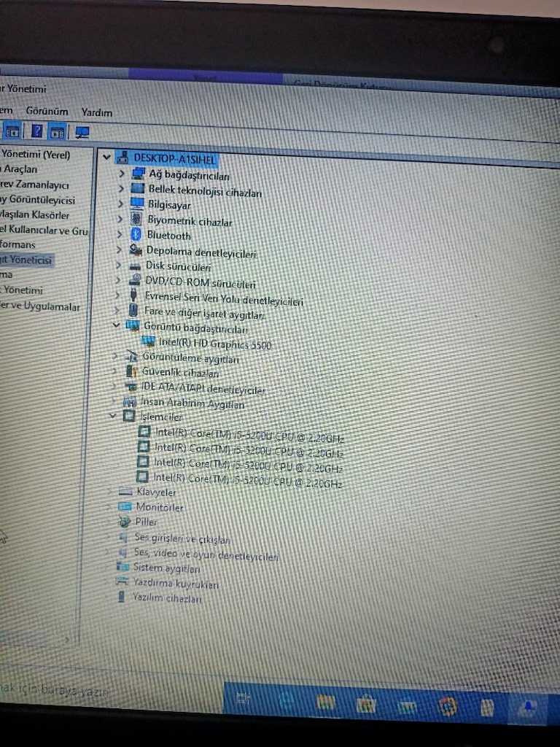The height and width of the screenshot is (747, 560).
Task: Collapse the DESKTOP-A1SIHEL root node
Action: pyautogui.click(x=107, y=157)
